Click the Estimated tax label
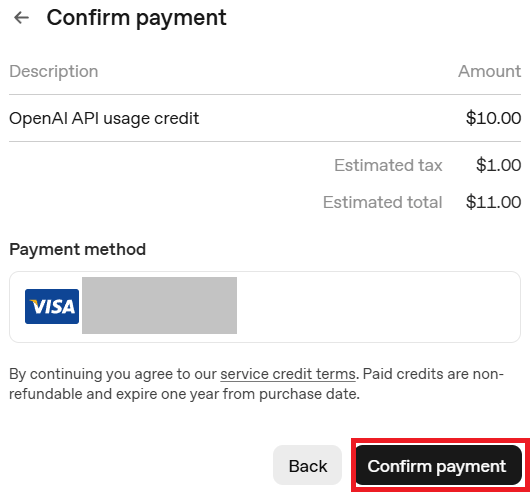This screenshot has height=493, width=532. point(388,165)
